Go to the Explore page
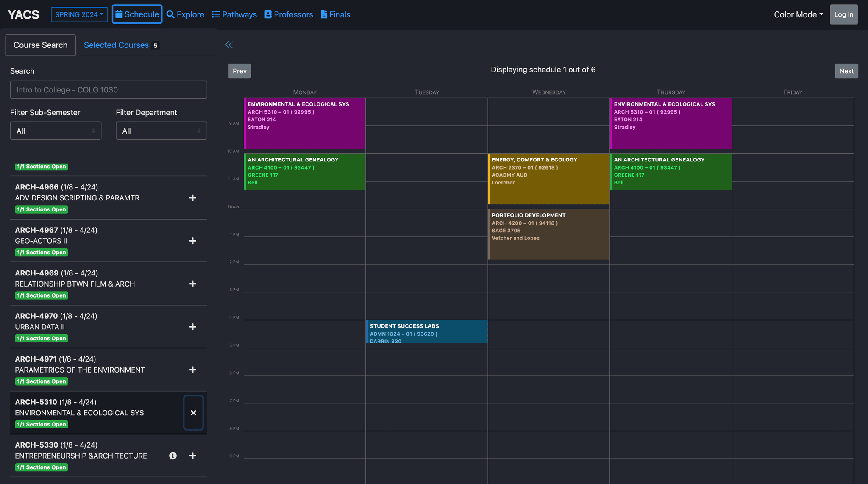The width and height of the screenshot is (868, 484). point(185,14)
